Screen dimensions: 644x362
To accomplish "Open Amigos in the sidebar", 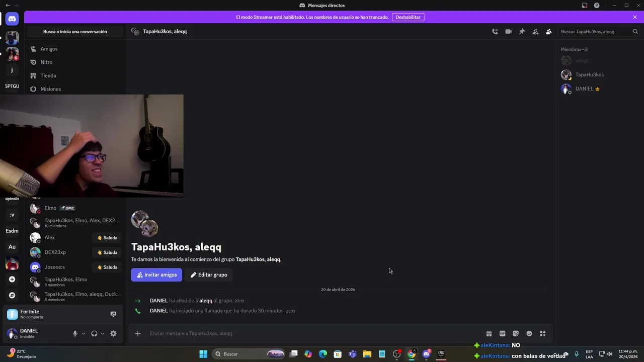I will tap(75, 49).
